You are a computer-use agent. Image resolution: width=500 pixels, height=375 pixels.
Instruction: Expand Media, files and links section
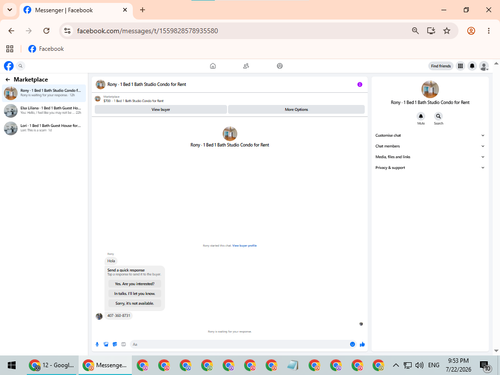(x=430, y=157)
